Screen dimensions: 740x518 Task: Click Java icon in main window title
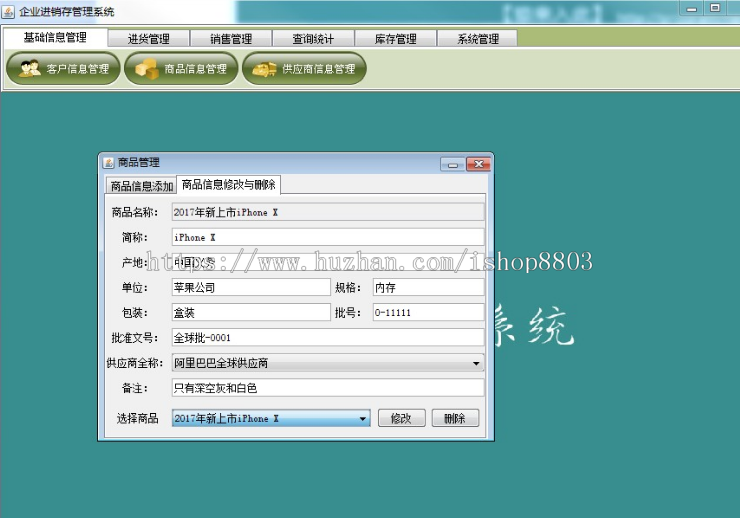coord(8,11)
